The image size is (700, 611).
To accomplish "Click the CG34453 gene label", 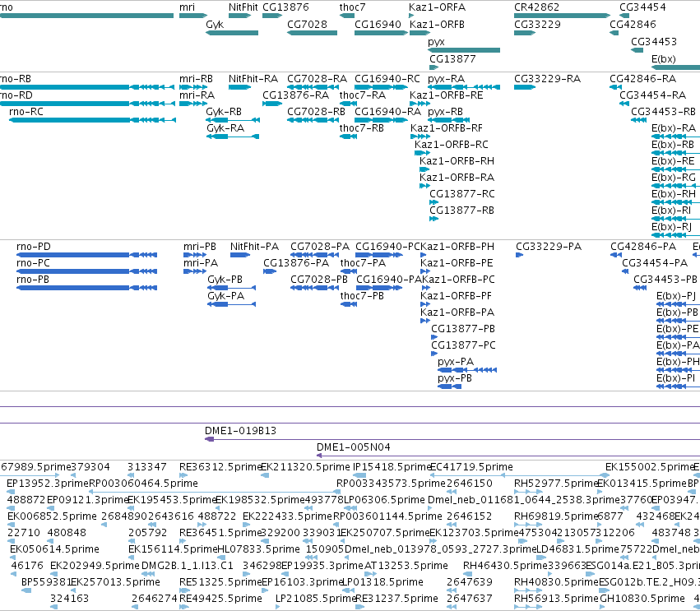I will [654, 41].
